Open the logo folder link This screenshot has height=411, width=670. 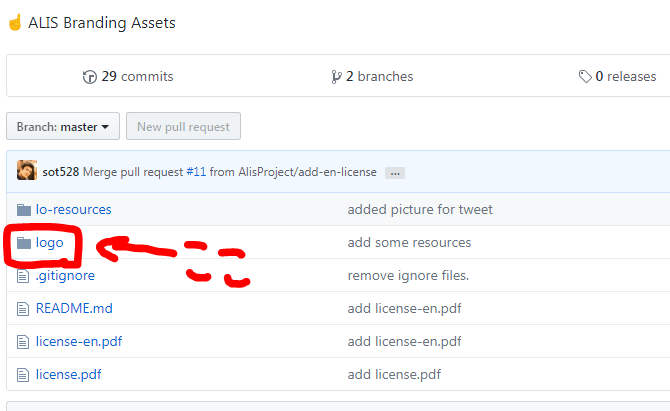coord(50,243)
